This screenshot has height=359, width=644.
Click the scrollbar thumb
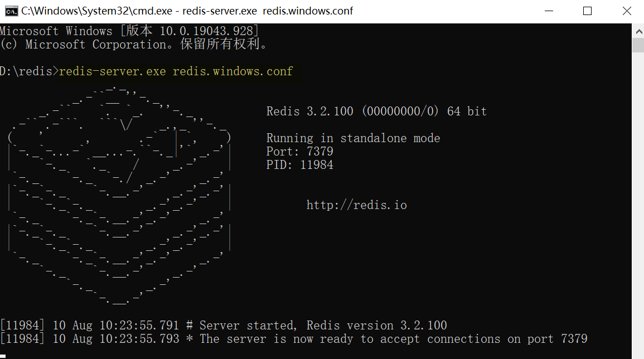tap(638, 45)
